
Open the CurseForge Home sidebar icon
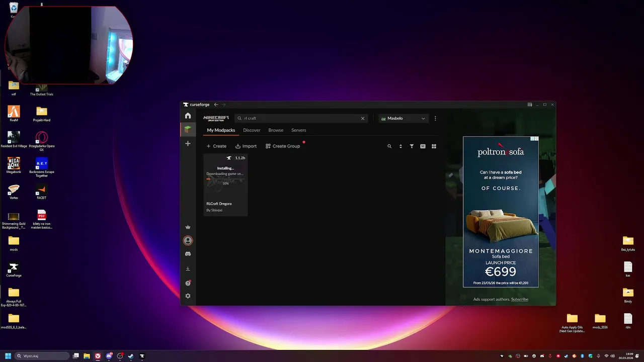(188, 116)
